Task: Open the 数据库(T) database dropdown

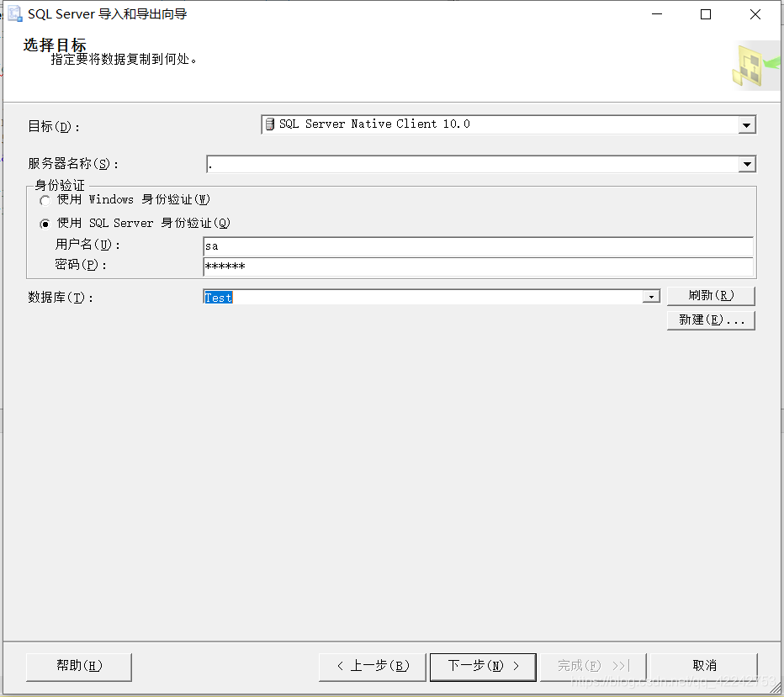Action: coord(651,296)
